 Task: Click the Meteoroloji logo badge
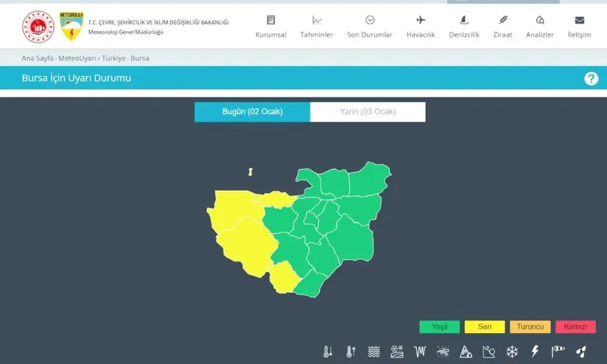tap(71, 26)
